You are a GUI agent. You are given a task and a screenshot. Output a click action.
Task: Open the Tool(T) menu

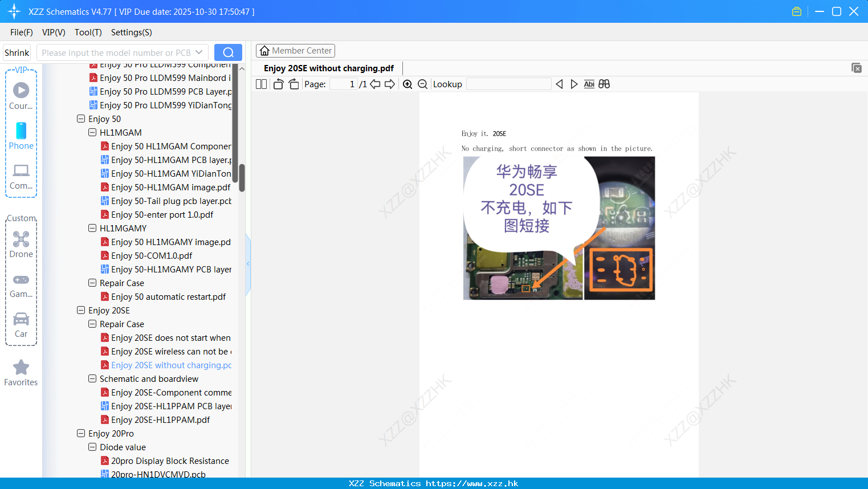coord(88,32)
